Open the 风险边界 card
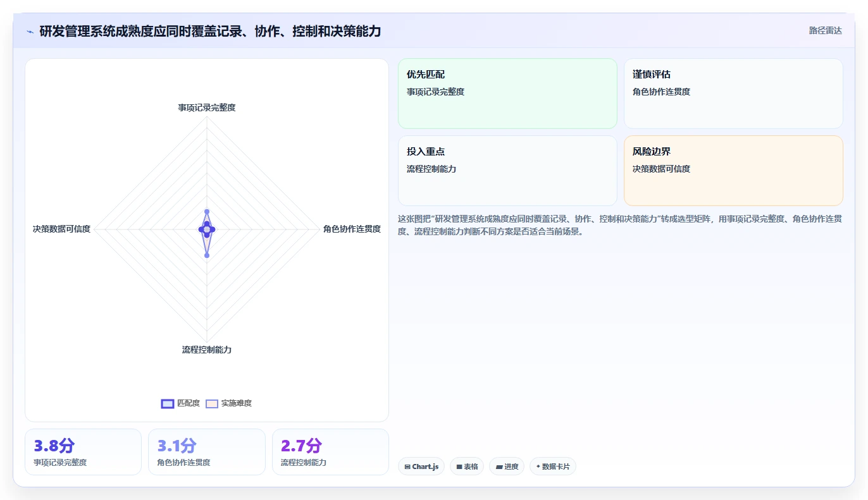868x500 pixels. coord(733,171)
